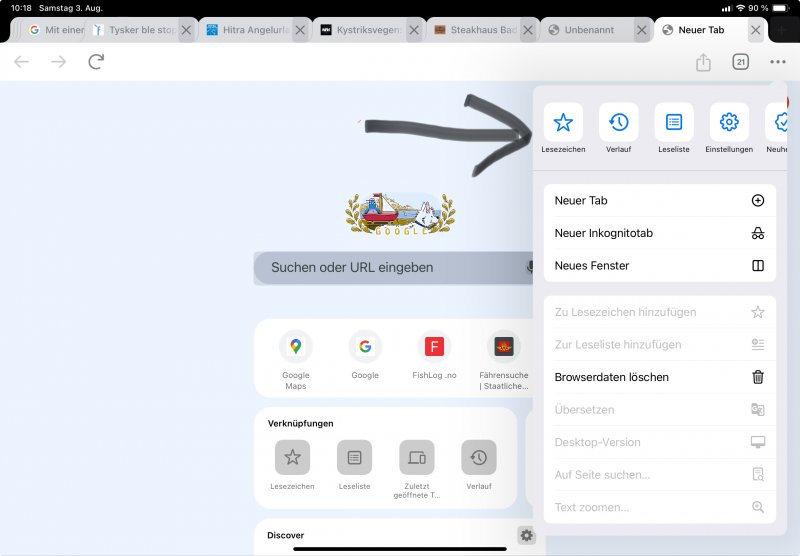Open Leseliste icon in the menu

tap(674, 123)
